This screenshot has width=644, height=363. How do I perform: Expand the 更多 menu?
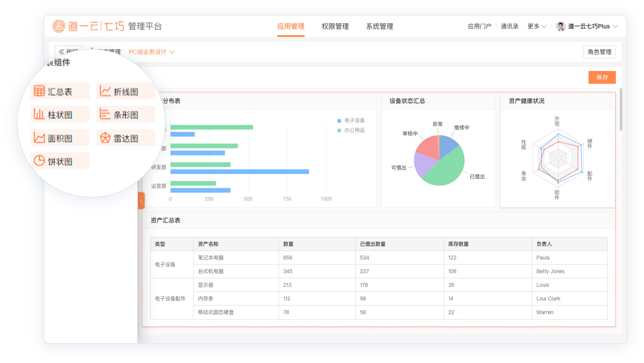pyautogui.click(x=537, y=27)
